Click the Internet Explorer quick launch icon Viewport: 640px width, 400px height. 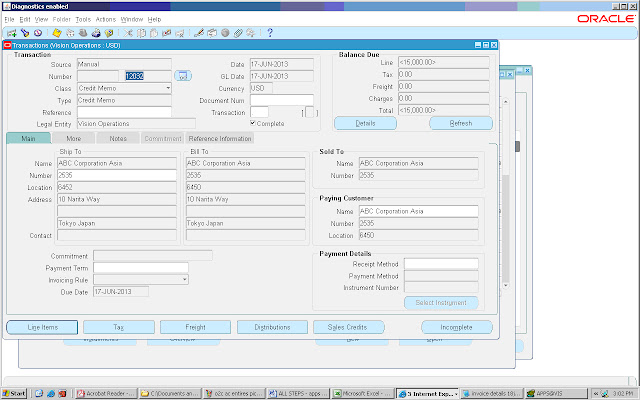[x=51, y=393]
